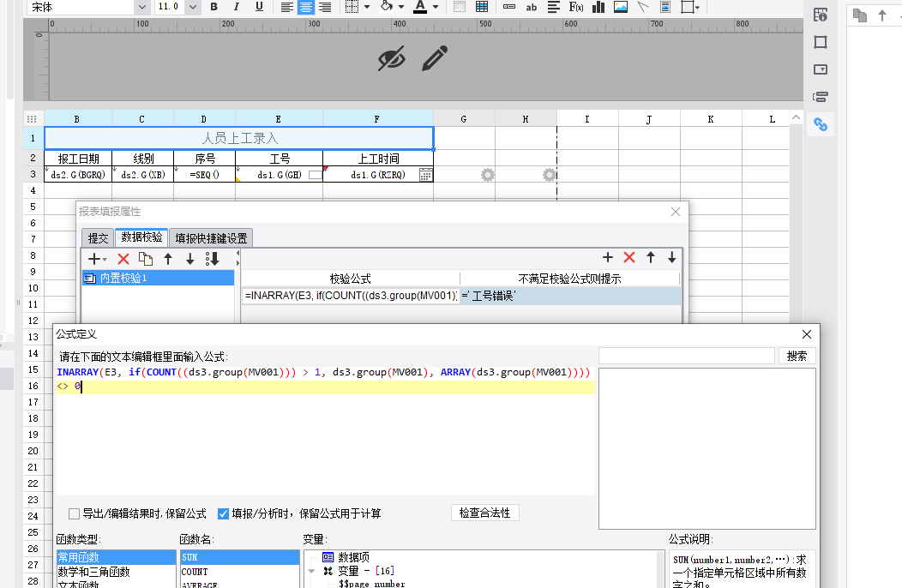This screenshot has width=902, height=588.
Task: Open the hyperlink panel icon in the right sidebar
Action: [x=821, y=124]
